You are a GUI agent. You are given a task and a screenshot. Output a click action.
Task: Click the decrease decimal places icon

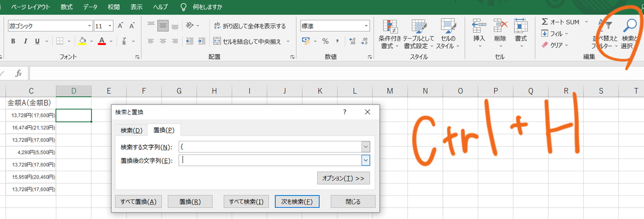(x=365, y=41)
